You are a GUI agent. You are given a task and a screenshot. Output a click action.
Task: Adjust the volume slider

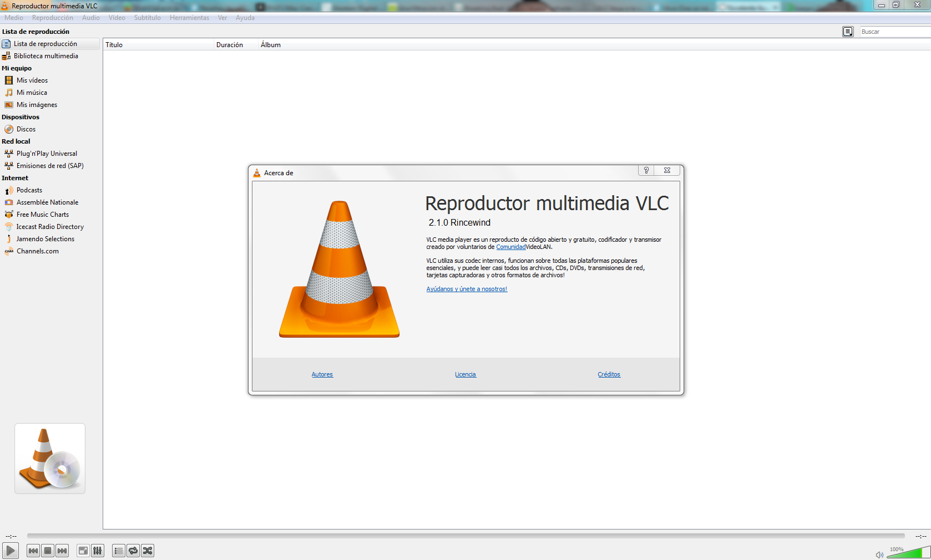click(x=908, y=552)
